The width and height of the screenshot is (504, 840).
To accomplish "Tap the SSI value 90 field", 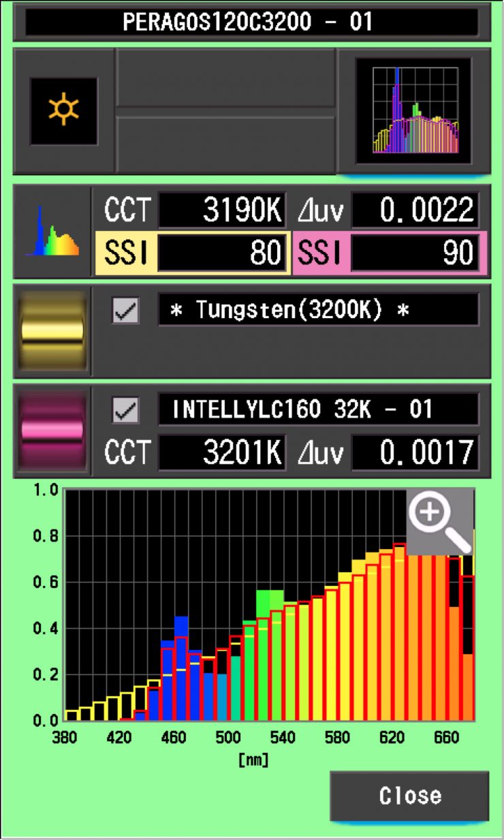I will pos(415,253).
